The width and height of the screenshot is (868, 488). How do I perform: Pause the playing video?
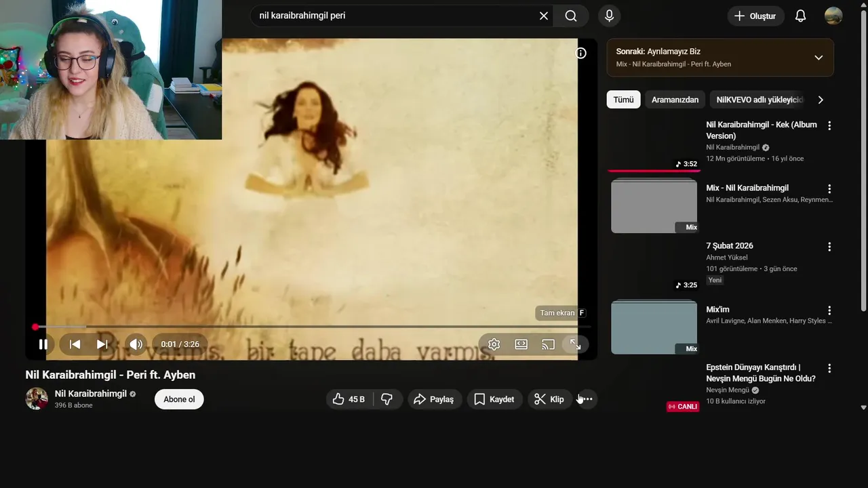tap(43, 344)
